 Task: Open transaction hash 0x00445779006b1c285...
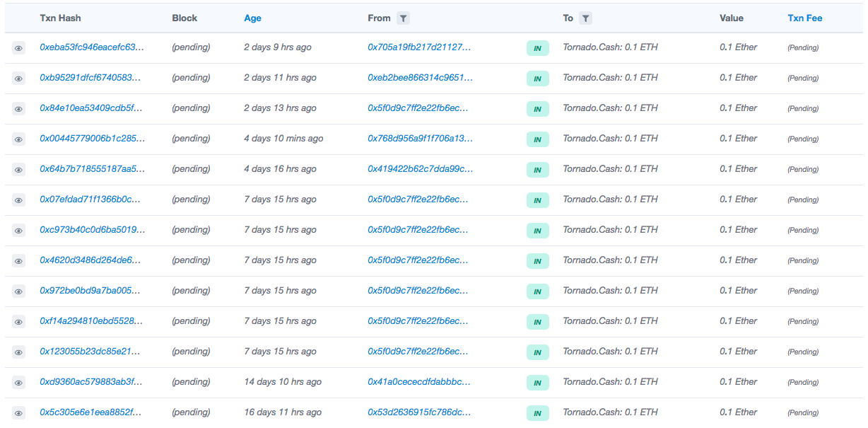pyautogui.click(x=92, y=139)
